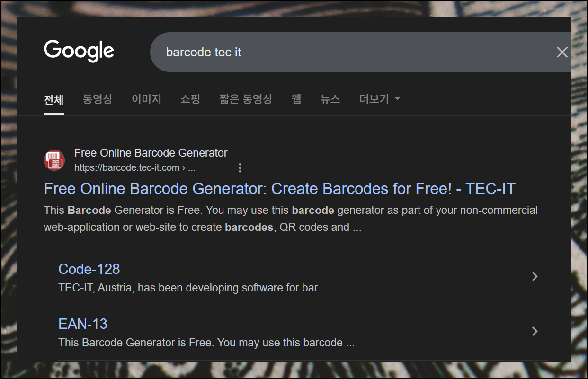The width and height of the screenshot is (588, 379).
Task: Expand the EAN-13 row chevron
Action: click(535, 331)
